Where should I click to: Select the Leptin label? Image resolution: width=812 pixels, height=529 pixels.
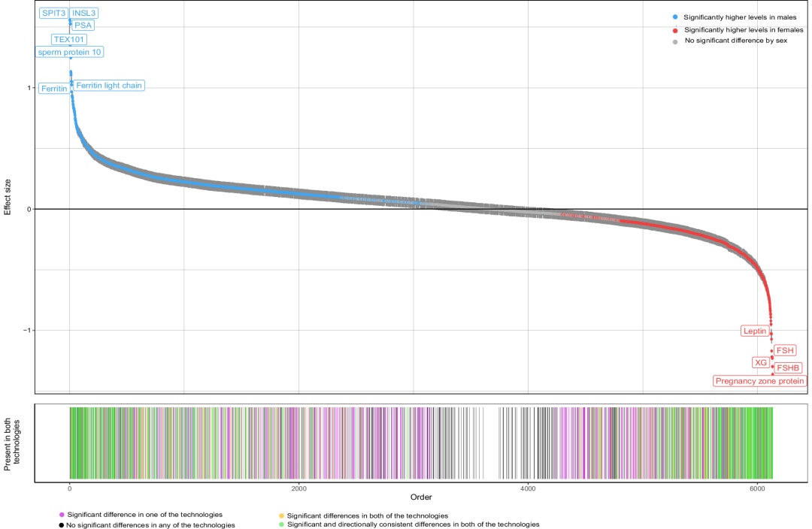pyautogui.click(x=755, y=331)
